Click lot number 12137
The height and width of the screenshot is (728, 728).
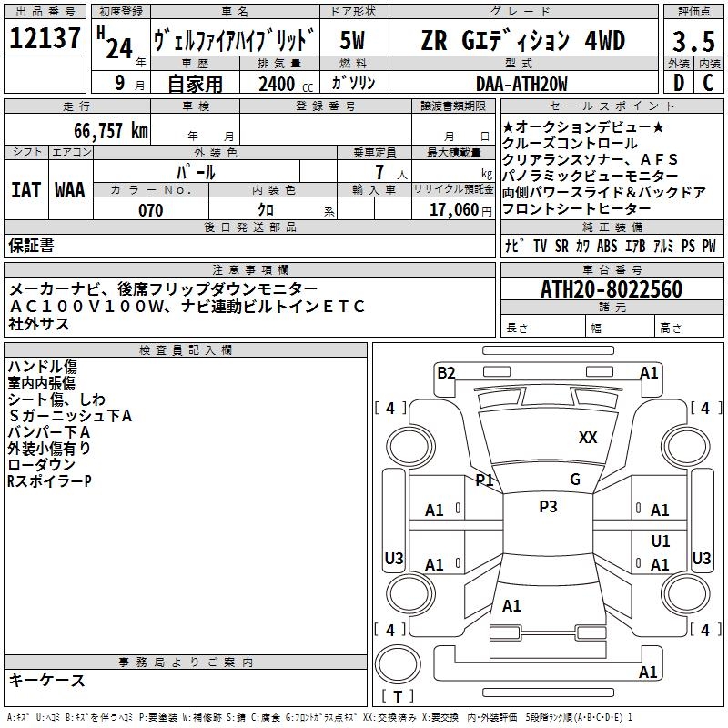[x=45, y=38]
